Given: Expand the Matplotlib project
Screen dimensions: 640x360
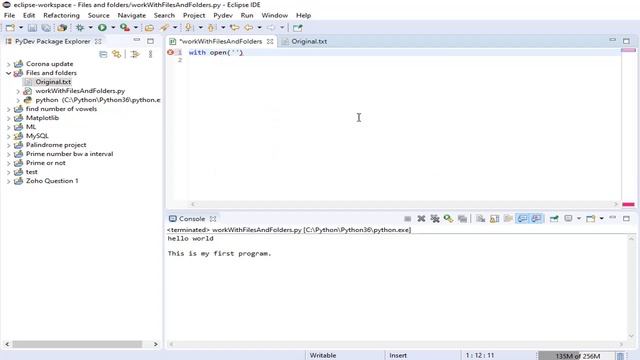Looking at the screenshot, I should [9, 118].
